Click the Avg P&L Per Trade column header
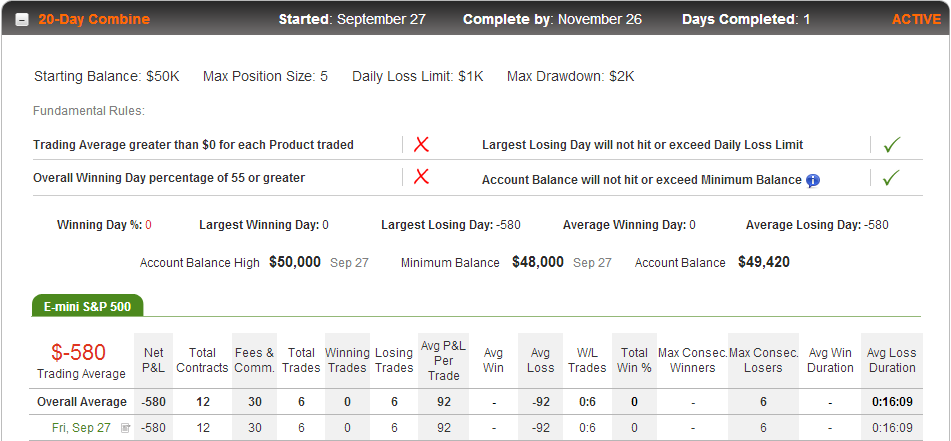 (443, 360)
